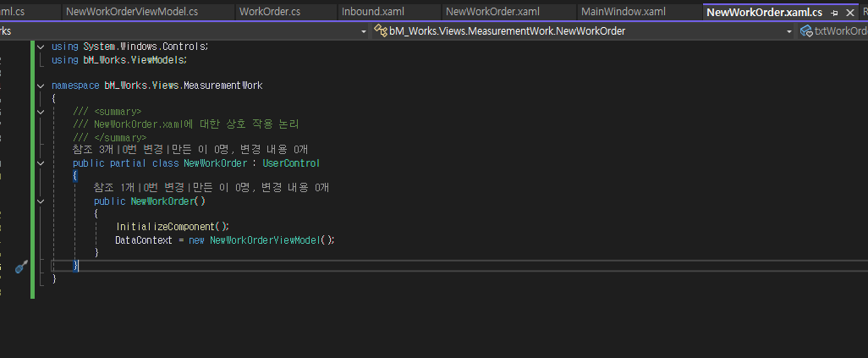Click the class icon in the type navigation bar

[x=380, y=31]
